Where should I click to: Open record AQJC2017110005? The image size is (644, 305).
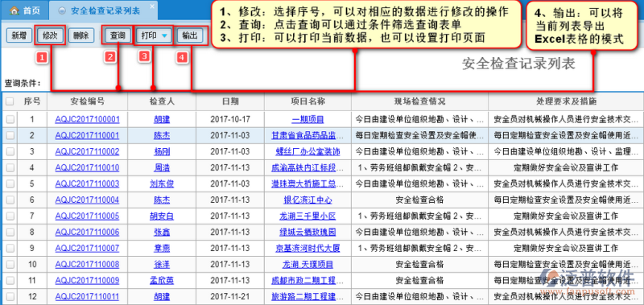click(87, 216)
